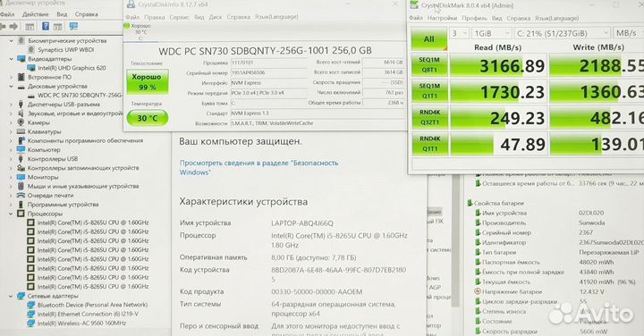This screenshot has width=644, height=336.
Task: Open the test count dropdown showing 3
Action: 459,33
